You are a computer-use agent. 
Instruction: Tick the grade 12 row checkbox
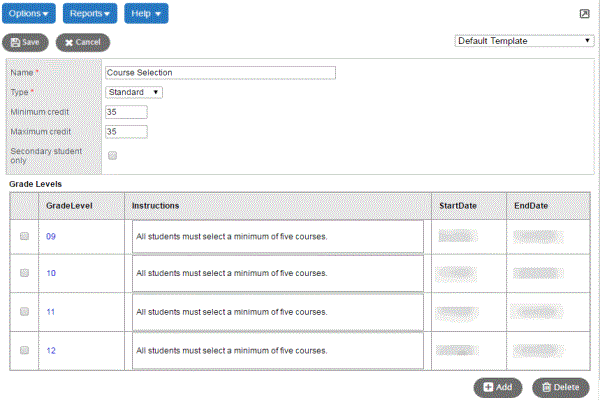point(24,349)
